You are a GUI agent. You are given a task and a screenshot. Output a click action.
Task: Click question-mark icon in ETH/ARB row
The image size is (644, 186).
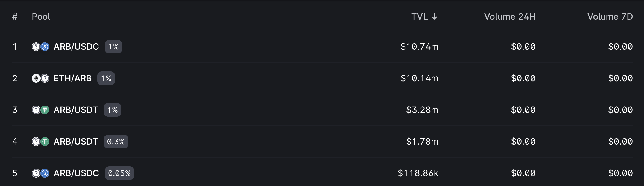coord(45,78)
